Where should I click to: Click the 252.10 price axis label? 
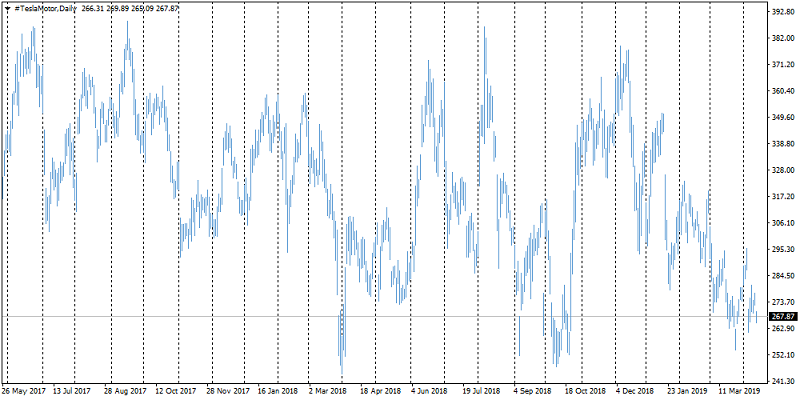pos(784,355)
